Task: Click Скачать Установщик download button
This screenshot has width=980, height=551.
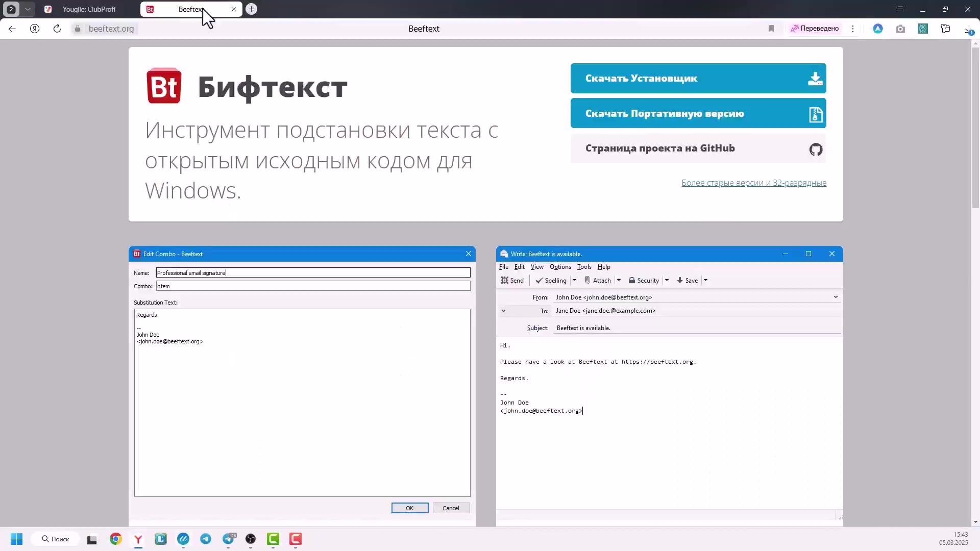Action: point(698,78)
